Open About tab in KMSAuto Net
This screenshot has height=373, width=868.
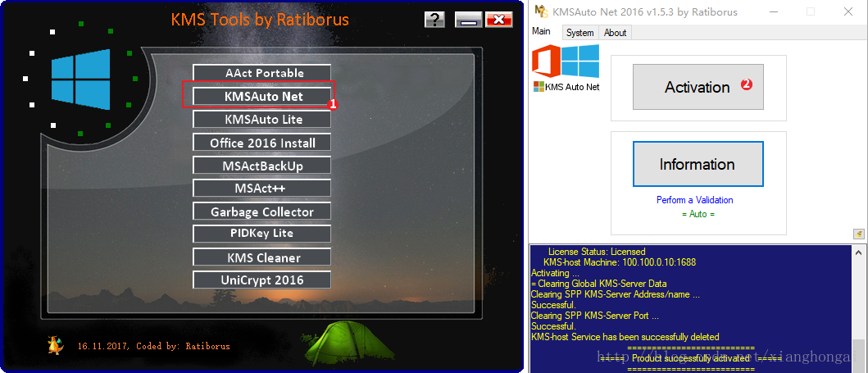(x=615, y=33)
